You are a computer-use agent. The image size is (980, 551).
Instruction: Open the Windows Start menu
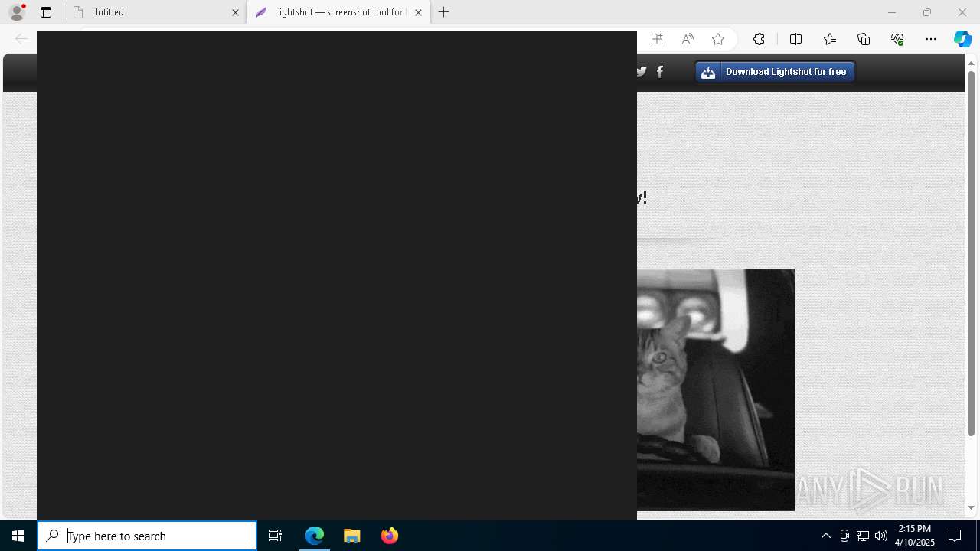coord(18,536)
